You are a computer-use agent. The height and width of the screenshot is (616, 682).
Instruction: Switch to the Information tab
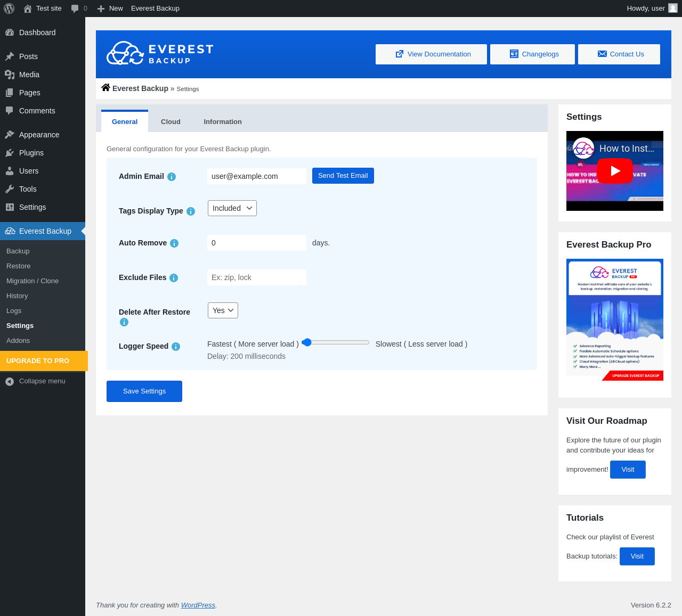tap(223, 121)
